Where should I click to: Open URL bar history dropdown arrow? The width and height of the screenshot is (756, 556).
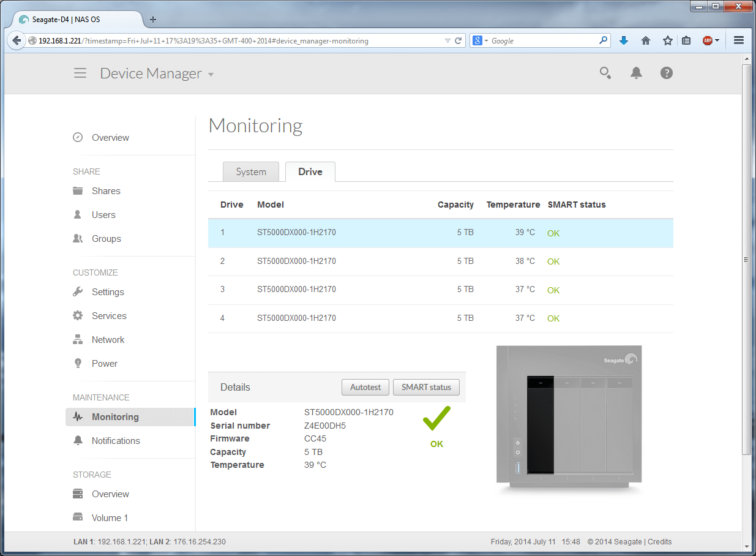pyautogui.click(x=447, y=41)
